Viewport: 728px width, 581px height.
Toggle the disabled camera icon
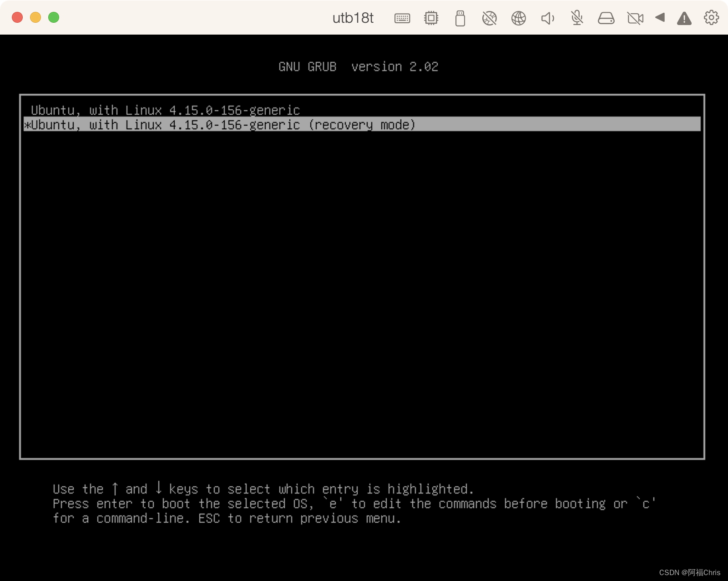pos(635,18)
